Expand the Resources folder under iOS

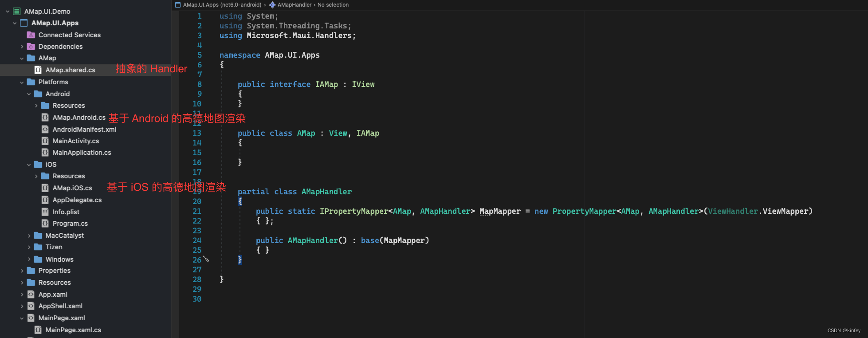tap(36, 176)
